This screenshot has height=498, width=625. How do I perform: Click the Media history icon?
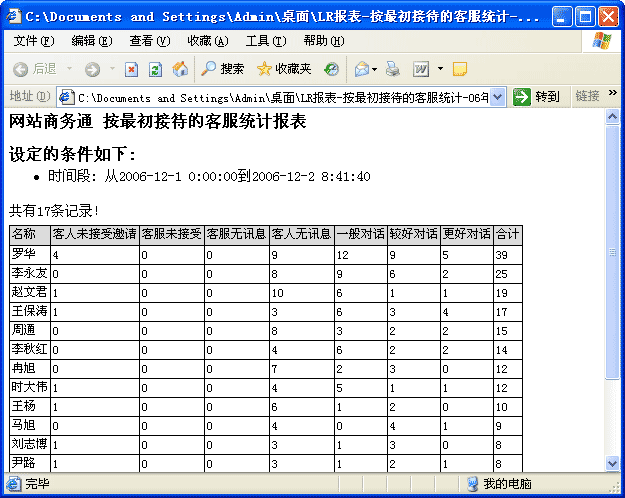click(x=331, y=69)
